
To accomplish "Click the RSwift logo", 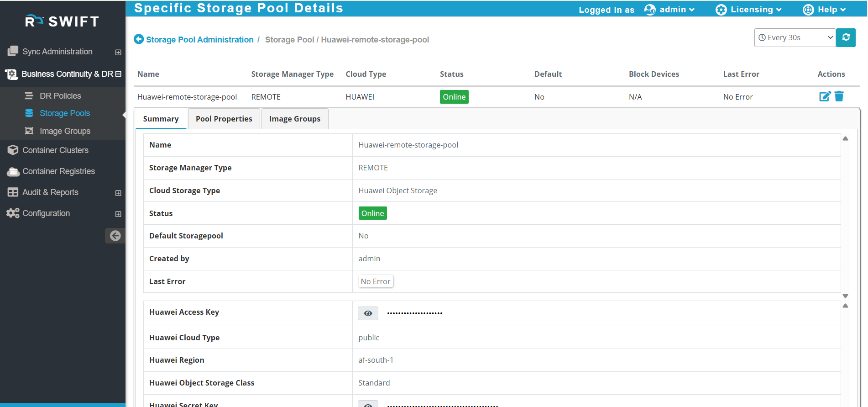I will pyautogui.click(x=62, y=21).
